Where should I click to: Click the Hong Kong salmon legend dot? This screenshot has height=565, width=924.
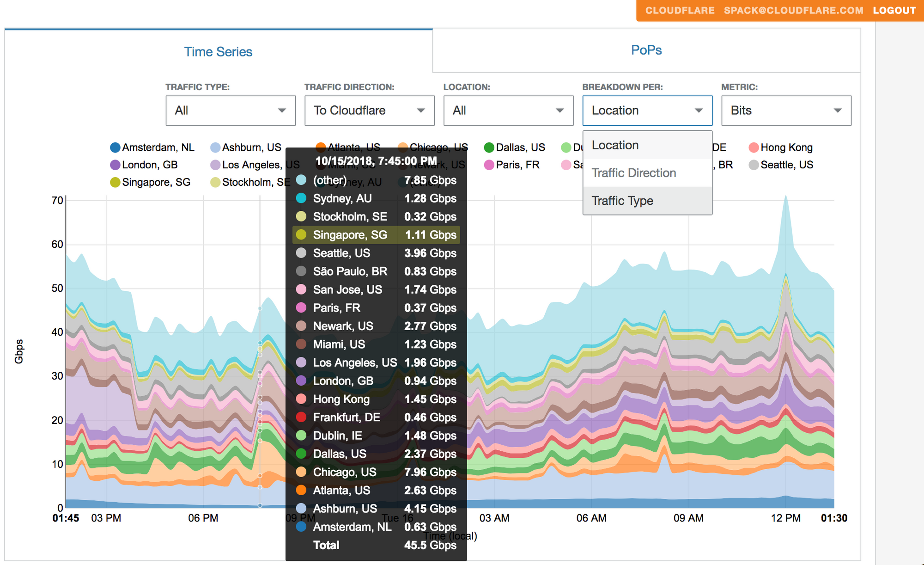[754, 147]
